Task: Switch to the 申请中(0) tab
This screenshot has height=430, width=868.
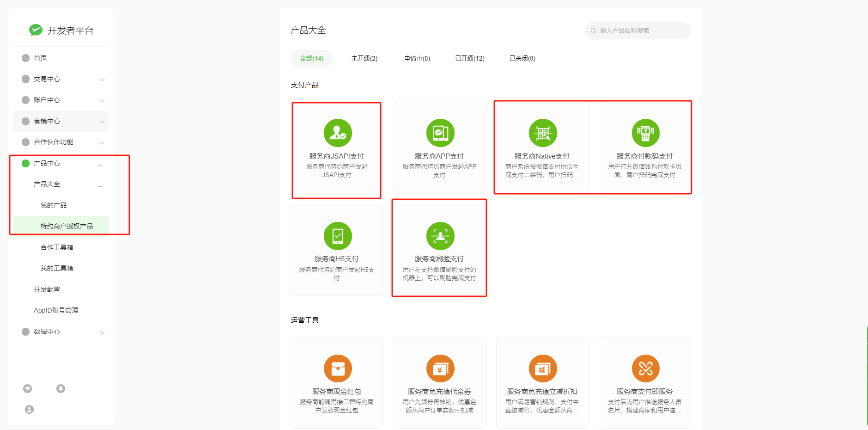Action: pos(417,58)
